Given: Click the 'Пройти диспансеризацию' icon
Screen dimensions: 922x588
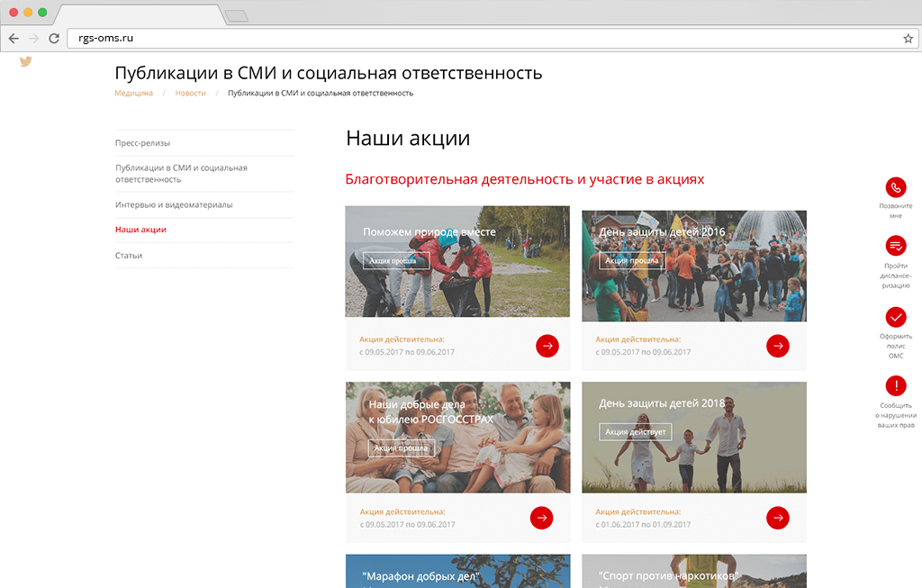Looking at the screenshot, I should point(896,246).
